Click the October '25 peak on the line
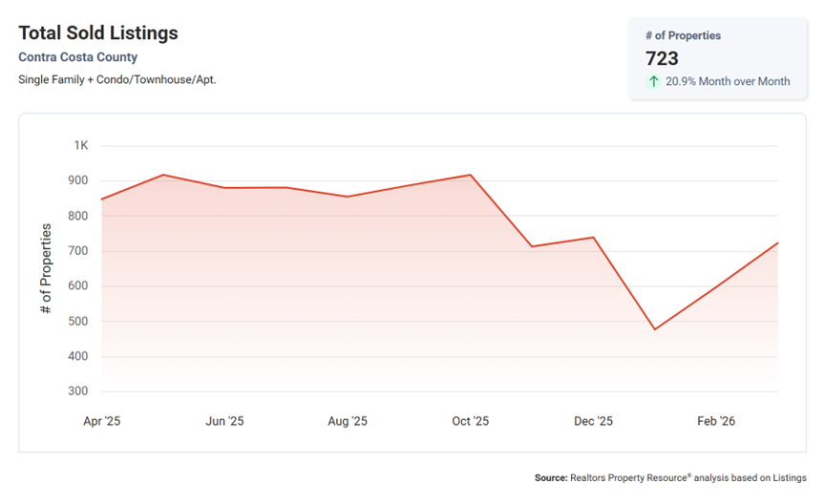 pyautogui.click(x=470, y=175)
